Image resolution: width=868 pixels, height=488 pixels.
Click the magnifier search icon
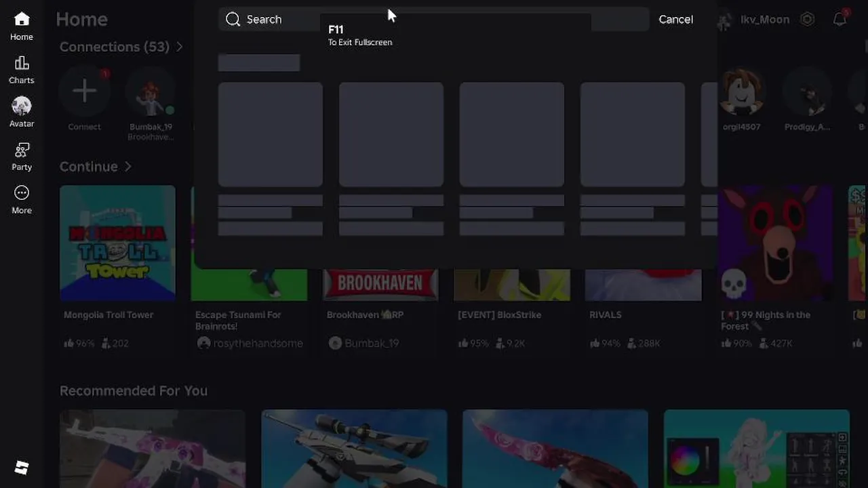click(233, 19)
